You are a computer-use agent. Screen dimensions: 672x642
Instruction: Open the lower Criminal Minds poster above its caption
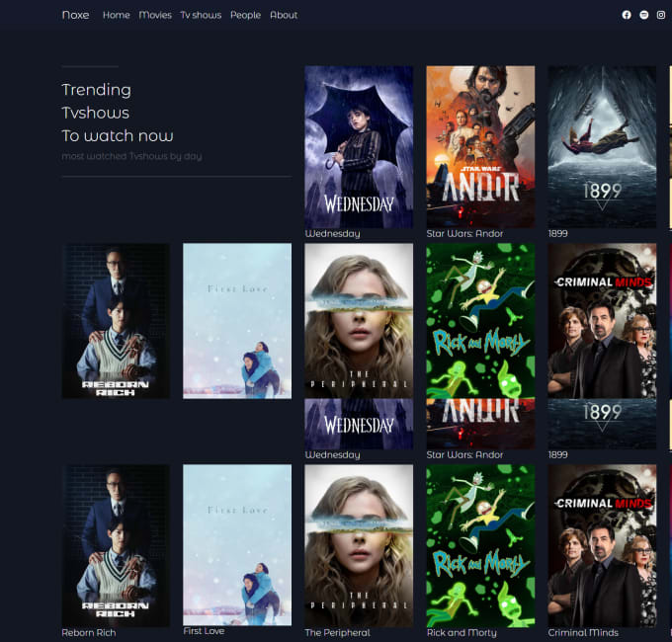click(x=602, y=545)
